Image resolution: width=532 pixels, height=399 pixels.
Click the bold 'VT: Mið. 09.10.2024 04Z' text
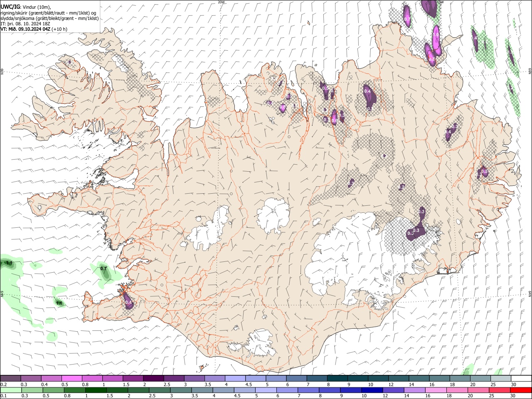[x=26, y=29]
